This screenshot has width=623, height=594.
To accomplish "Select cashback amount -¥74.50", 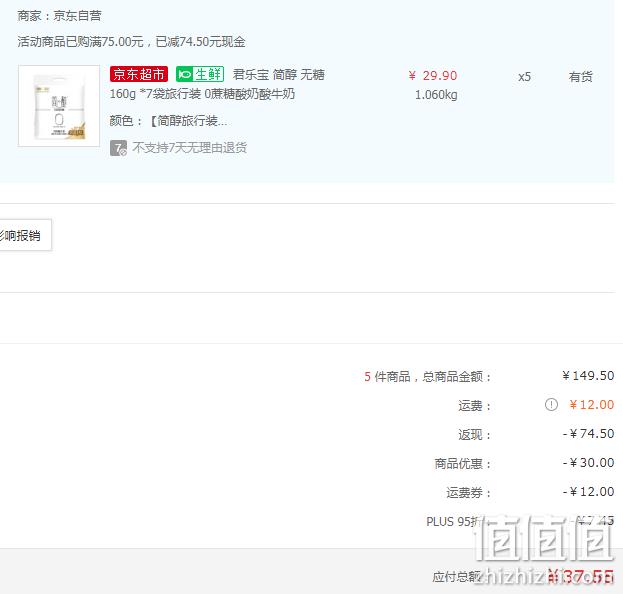I will (588, 434).
